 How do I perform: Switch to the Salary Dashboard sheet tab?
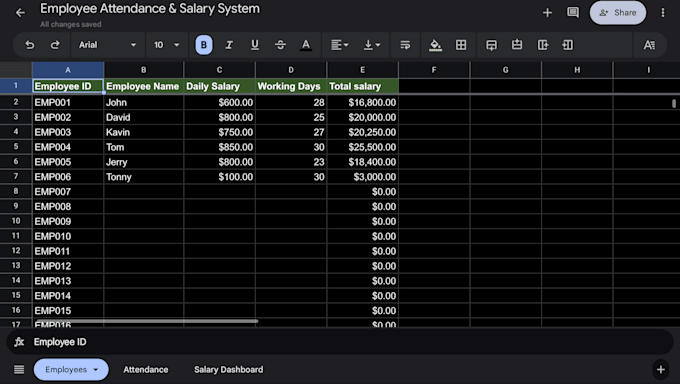(x=229, y=370)
